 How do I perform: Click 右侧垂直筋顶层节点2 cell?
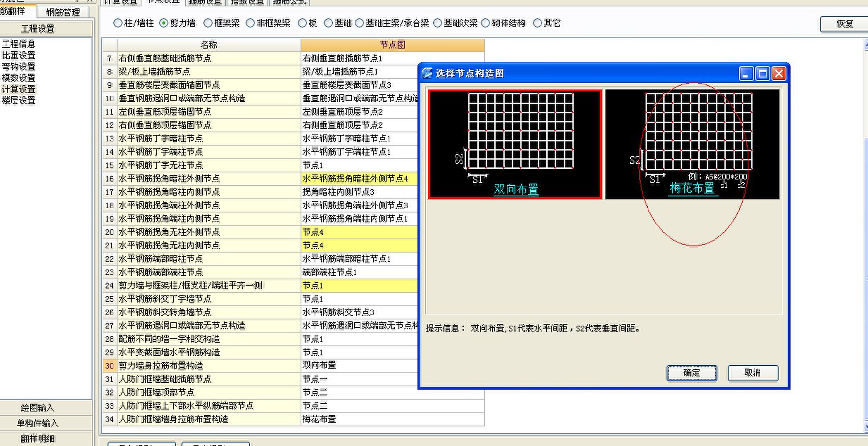click(x=359, y=125)
